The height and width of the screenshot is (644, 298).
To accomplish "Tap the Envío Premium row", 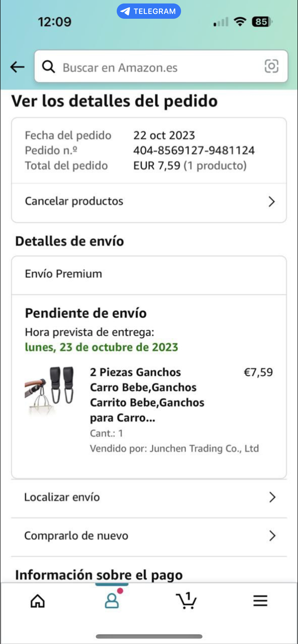I will [64, 274].
